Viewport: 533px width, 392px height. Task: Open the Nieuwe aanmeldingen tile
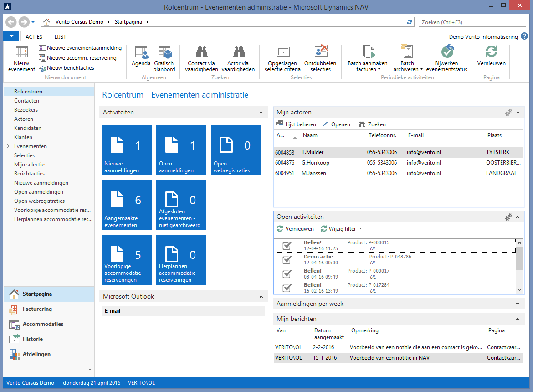pyautogui.click(x=127, y=150)
